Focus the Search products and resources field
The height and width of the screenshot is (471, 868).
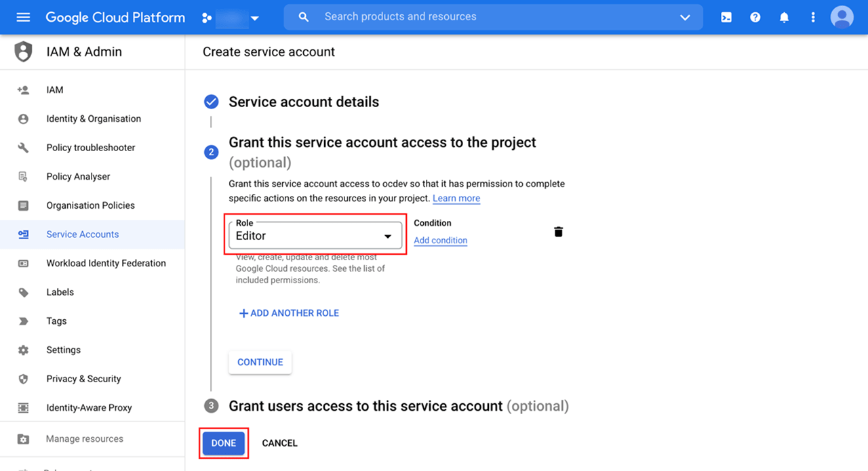click(x=493, y=17)
